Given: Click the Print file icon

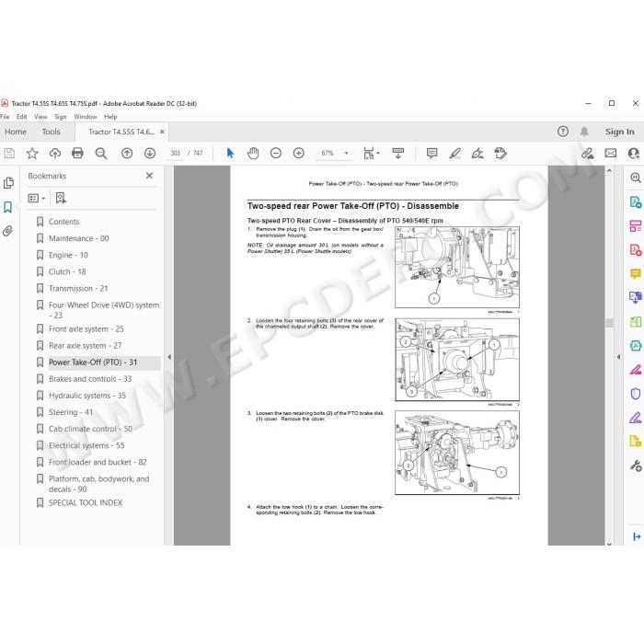Looking at the screenshot, I should click(x=77, y=154).
